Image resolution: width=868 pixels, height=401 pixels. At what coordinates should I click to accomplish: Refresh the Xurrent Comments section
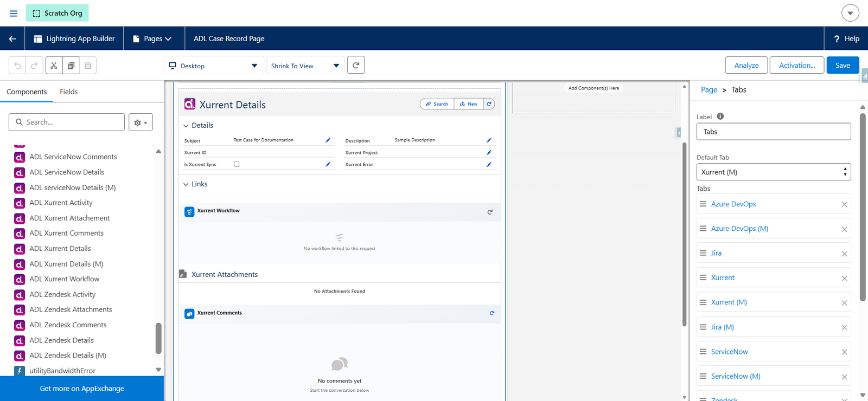(x=492, y=313)
